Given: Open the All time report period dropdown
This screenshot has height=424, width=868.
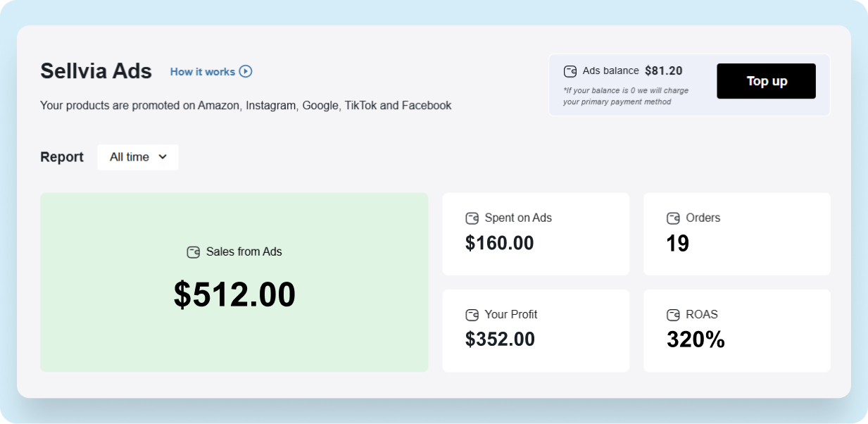Looking at the screenshot, I should pos(137,157).
